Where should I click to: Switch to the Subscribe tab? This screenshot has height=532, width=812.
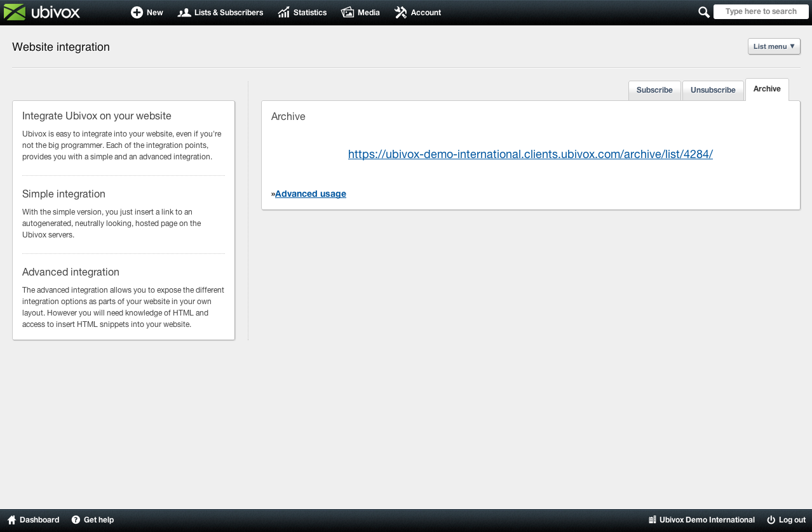pyautogui.click(x=654, y=90)
